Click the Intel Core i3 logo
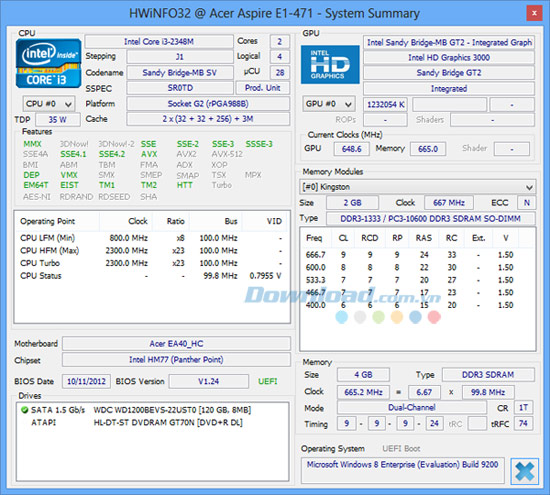550x495 pixels. pos(48,63)
